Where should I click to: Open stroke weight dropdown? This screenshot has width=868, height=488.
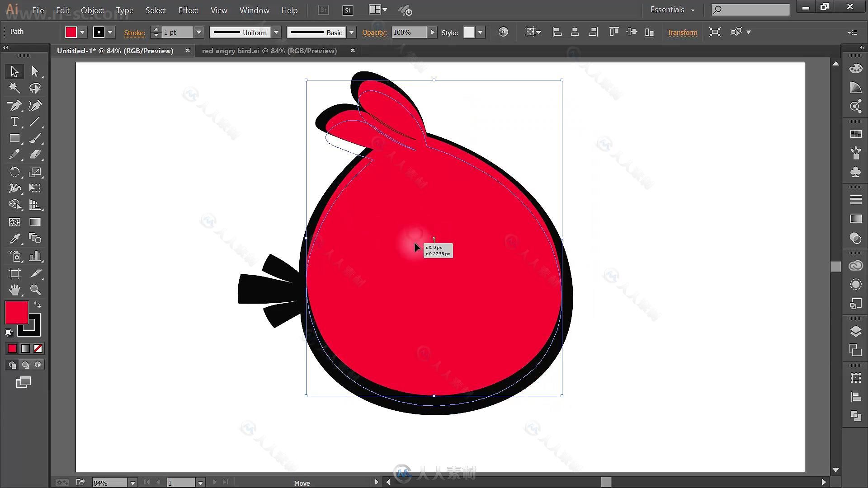tap(199, 33)
